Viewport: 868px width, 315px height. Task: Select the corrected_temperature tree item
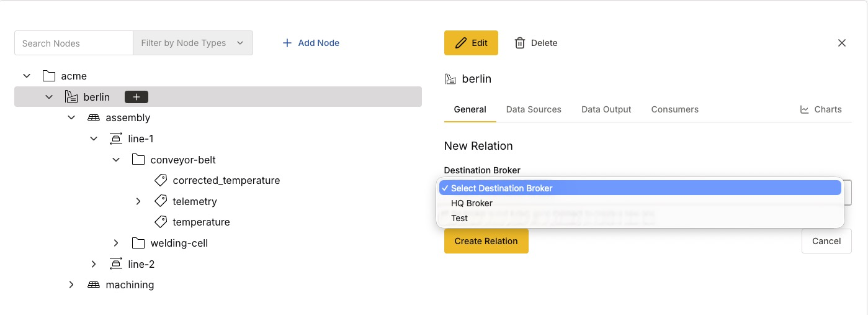point(226,180)
